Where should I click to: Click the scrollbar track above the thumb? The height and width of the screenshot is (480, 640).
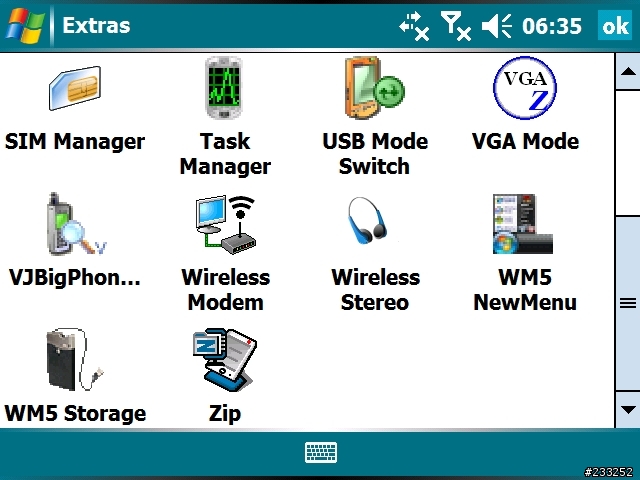click(628, 153)
